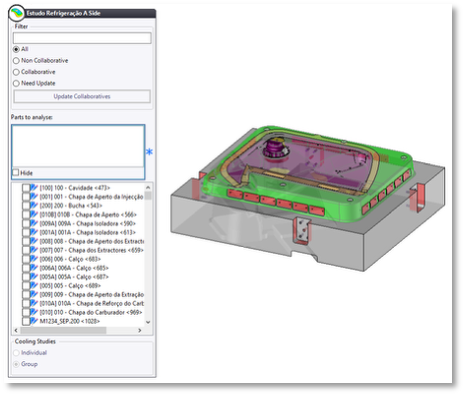The width and height of the screenshot is (466, 396).
Task: Click the part icon beside 006 - Calço
Action: coord(34,259)
